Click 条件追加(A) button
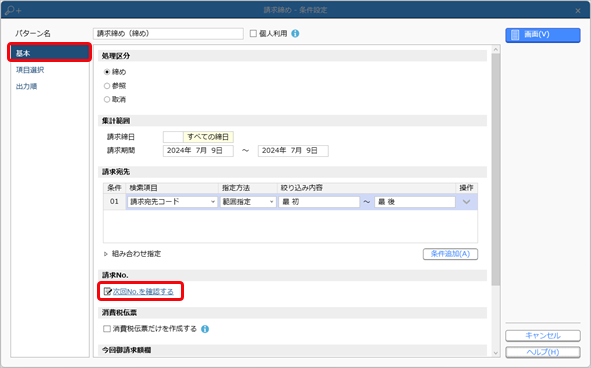Image resolution: width=591 pixels, height=368 pixels. click(x=450, y=254)
